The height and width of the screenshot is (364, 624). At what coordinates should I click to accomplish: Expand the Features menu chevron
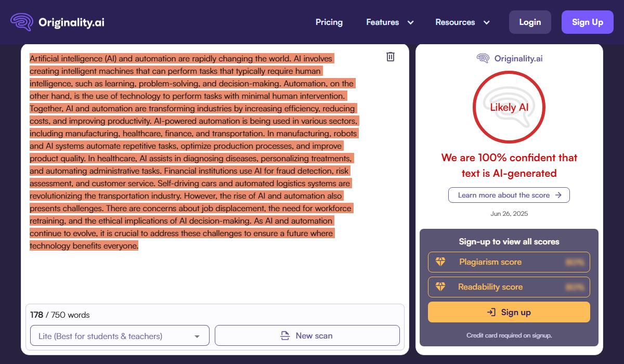410,22
